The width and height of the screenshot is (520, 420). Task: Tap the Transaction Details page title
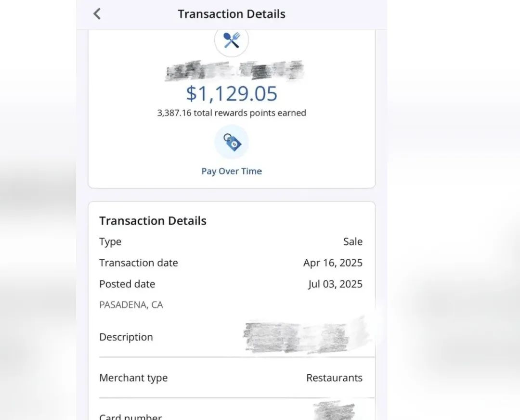232,14
